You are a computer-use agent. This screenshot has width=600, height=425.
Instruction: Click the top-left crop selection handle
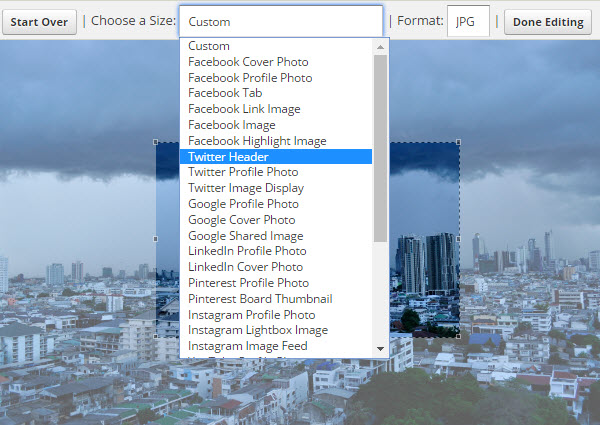pyautogui.click(x=155, y=142)
